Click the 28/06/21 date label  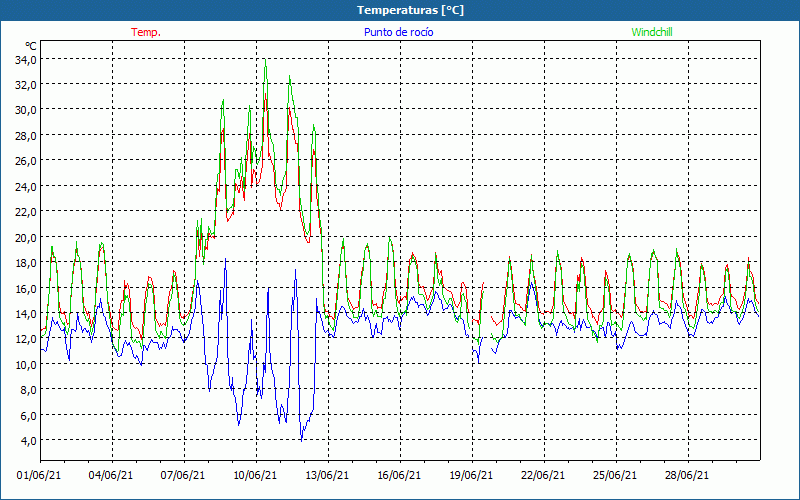click(687, 476)
